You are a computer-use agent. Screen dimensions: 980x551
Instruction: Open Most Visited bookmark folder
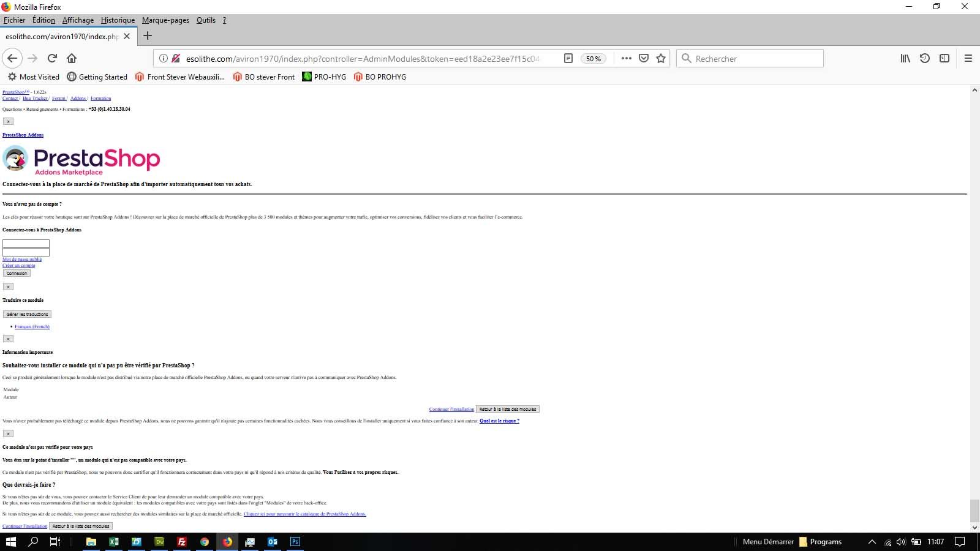[x=34, y=77]
